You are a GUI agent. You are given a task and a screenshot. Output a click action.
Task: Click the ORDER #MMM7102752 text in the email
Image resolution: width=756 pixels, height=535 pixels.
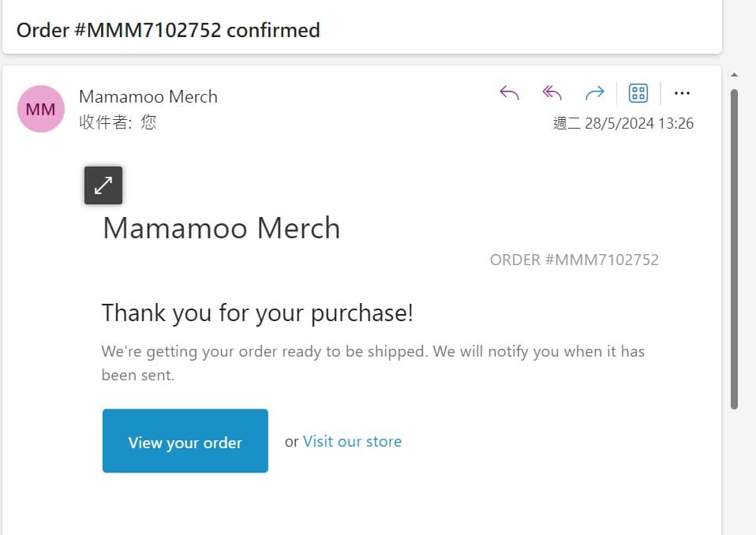(574, 260)
